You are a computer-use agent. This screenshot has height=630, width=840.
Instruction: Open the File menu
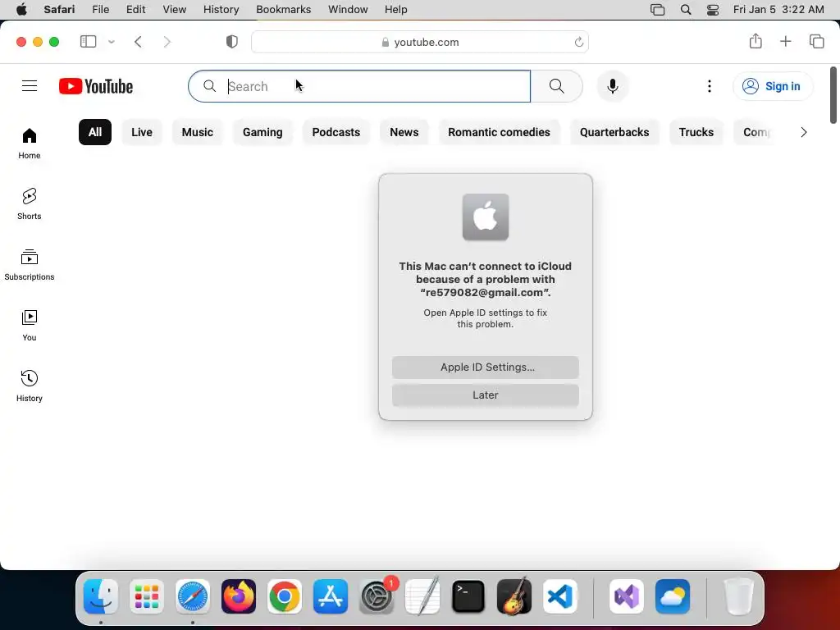click(100, 10)
